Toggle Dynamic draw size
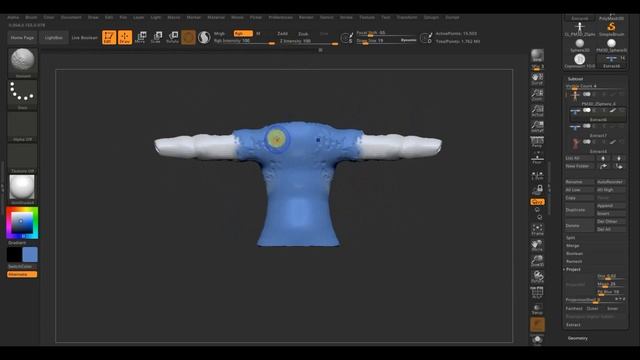This screenshot has width=640, height=360. tap(408, 40)
